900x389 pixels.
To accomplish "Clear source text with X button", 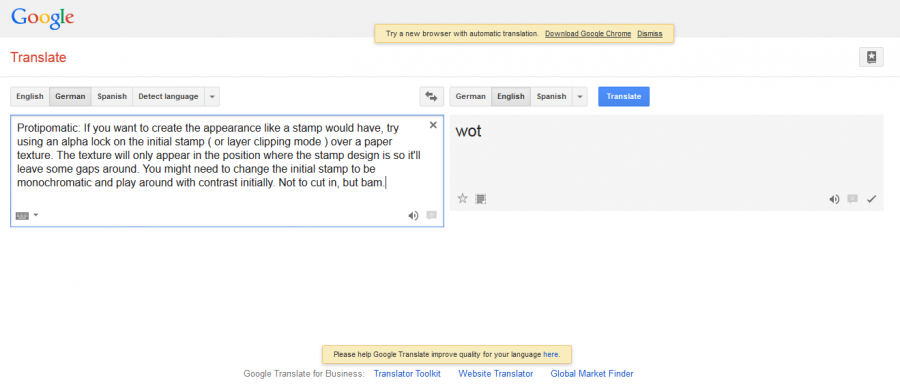I will [x=433, y=125].
